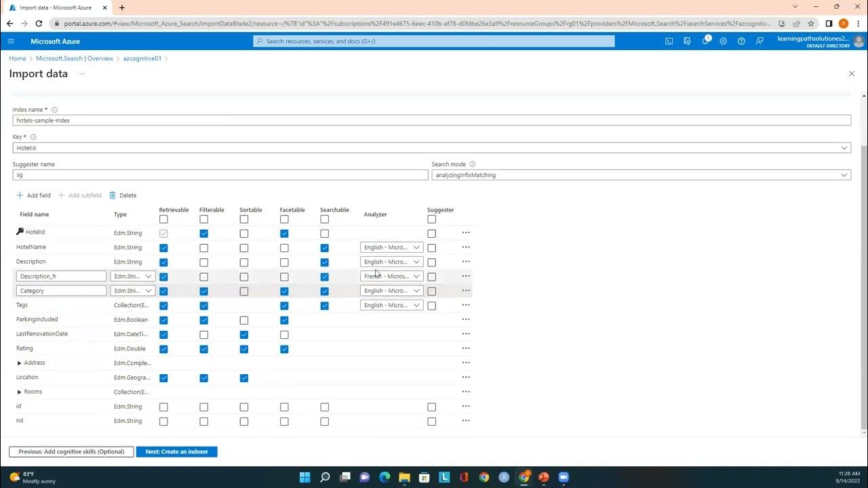
Task: Open the Help question mark icon
Action: (741, 41)
